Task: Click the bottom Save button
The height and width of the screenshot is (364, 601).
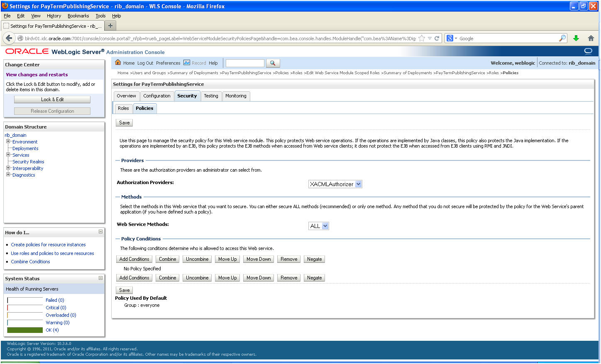Action: point(125,290)
